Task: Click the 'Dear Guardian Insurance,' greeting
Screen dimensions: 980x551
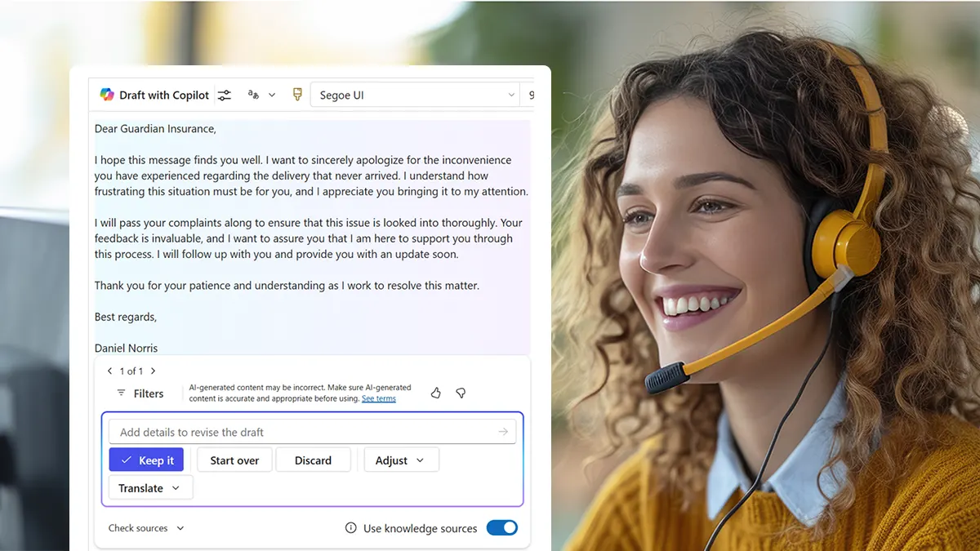Action: (155, 129)
